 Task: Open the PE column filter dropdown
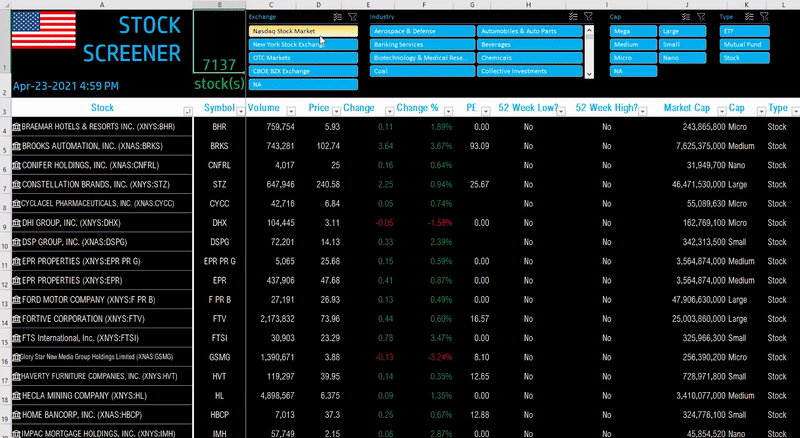coord(486,111)
